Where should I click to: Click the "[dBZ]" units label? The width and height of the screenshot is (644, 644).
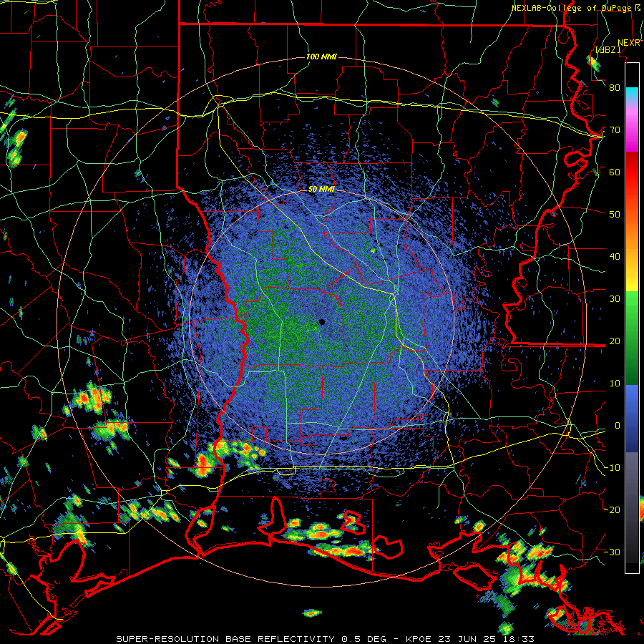click(x=608, y=49)
